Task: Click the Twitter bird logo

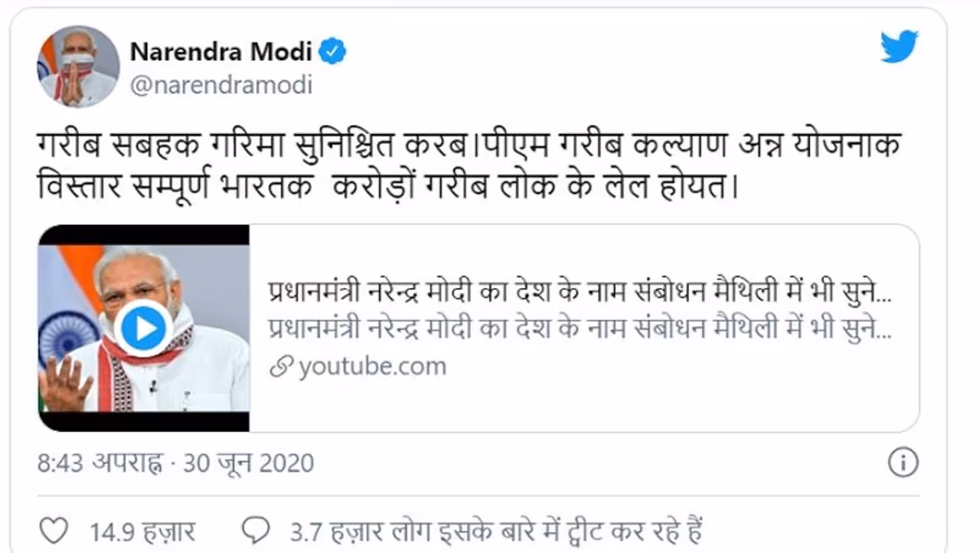Action: [898, 47]
